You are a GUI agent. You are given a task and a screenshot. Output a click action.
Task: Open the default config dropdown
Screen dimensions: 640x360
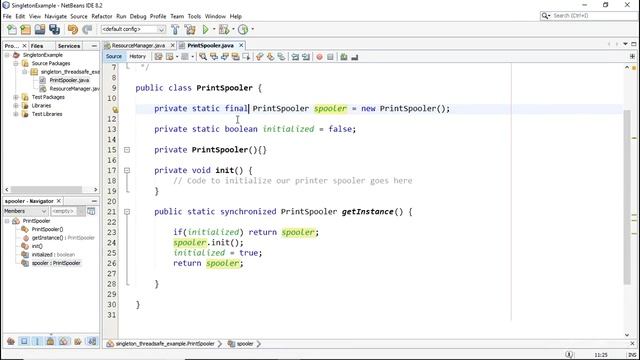133,29
